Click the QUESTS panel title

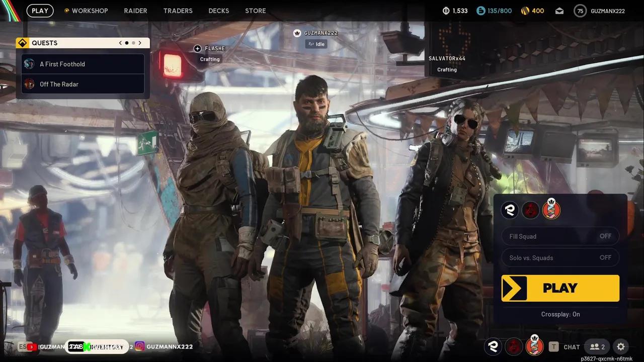45,43
